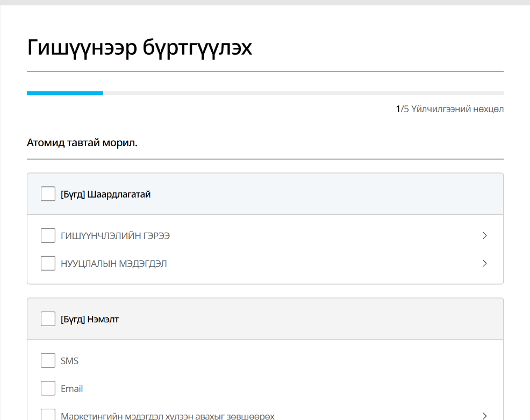Click the Маркетингийн мэдэгдэл хүлээн авахыг зөвшөөрөх text
The image size is (530, 420).
click(x=168, y=416)
